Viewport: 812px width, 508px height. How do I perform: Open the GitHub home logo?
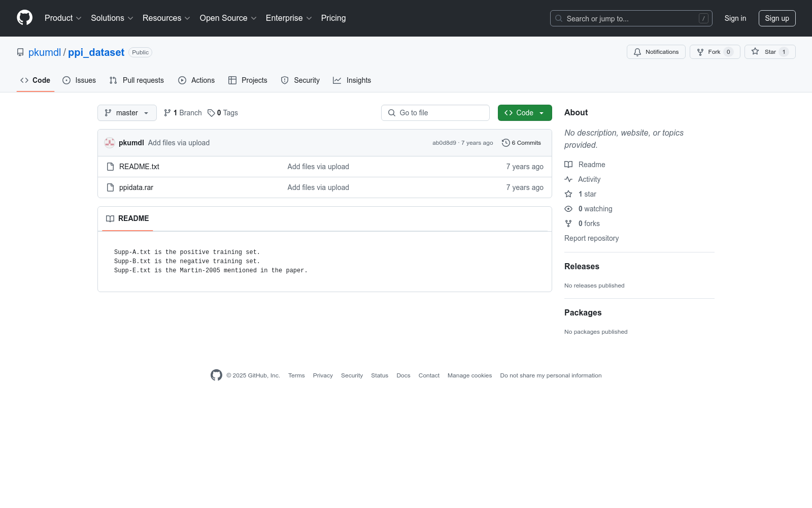pos(24,18)
